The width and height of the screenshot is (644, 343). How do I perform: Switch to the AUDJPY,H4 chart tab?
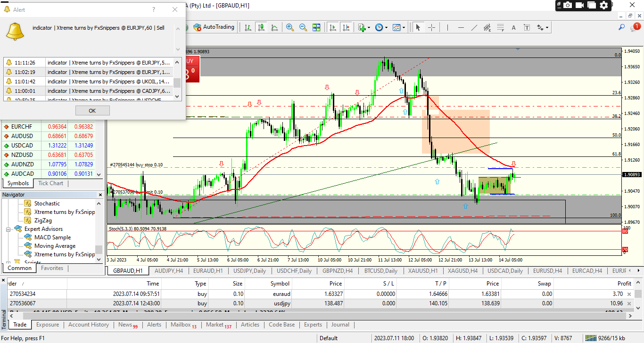click(168, 271)
